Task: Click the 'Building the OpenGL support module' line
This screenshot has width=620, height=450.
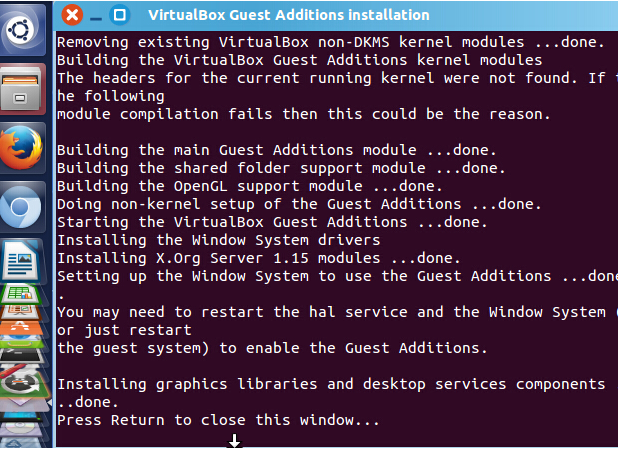Action: click(x=250, y=186)
